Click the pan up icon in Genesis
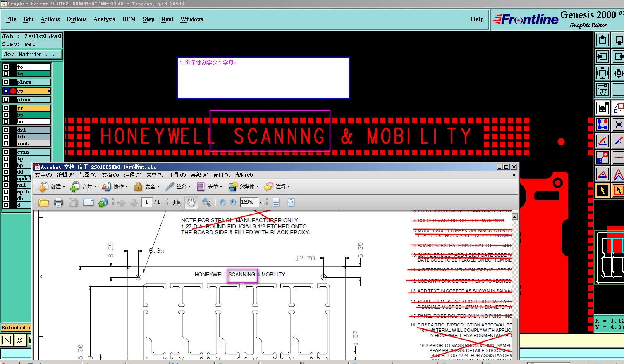This screenshot has height=364, width=624. click(602, 40)
